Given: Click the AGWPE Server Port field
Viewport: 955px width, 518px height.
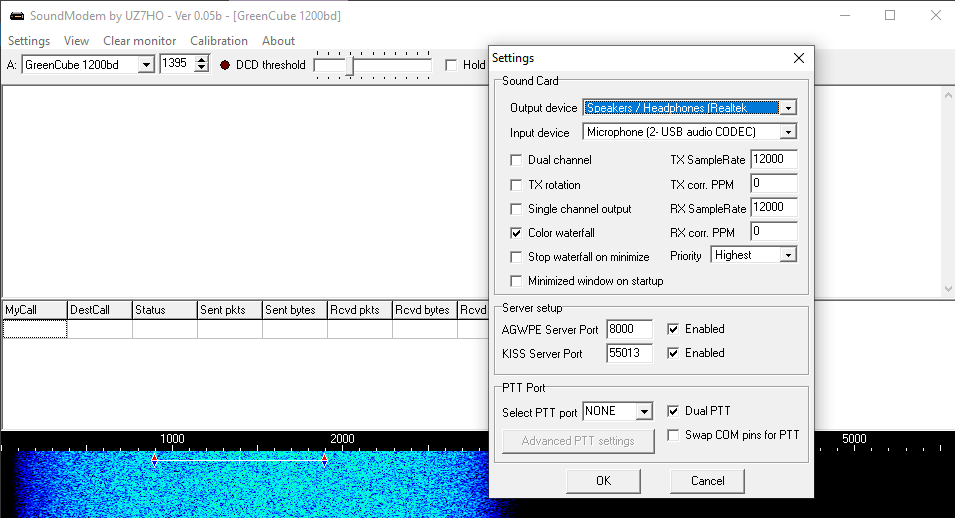Looking at the screenshot, I should [x=629, y=329].
